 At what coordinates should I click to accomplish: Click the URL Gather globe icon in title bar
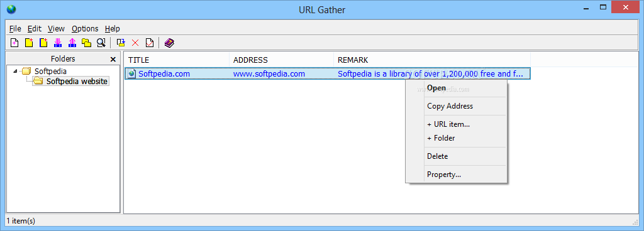point(11,9)
